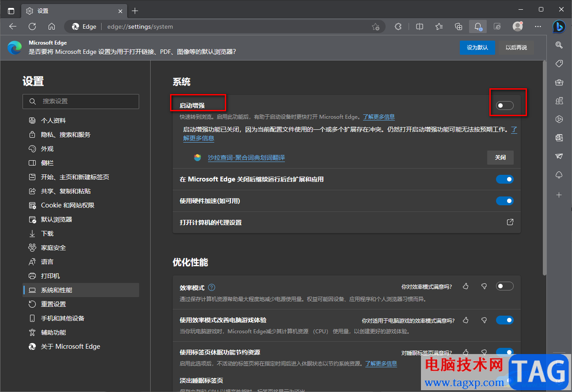Open the Tools briefcase sidebar icon

(559, 82)
